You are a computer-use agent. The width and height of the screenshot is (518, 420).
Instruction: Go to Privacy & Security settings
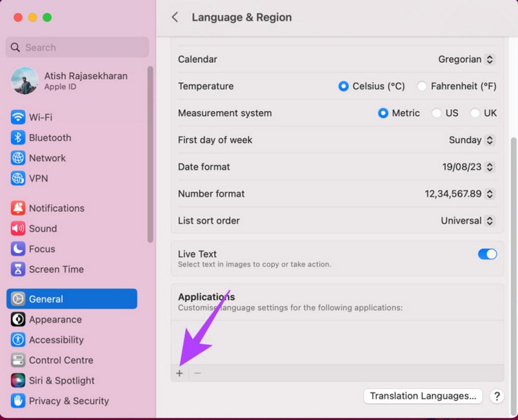[x=68, y=401]
